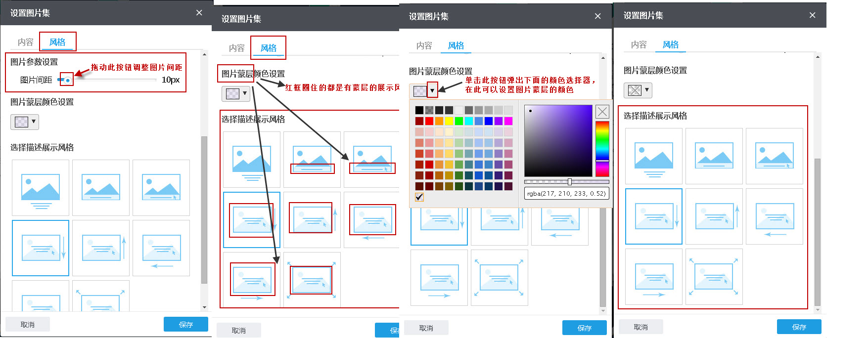Switch to 内容 tab in leftmost dialog

tap(26, 42)
